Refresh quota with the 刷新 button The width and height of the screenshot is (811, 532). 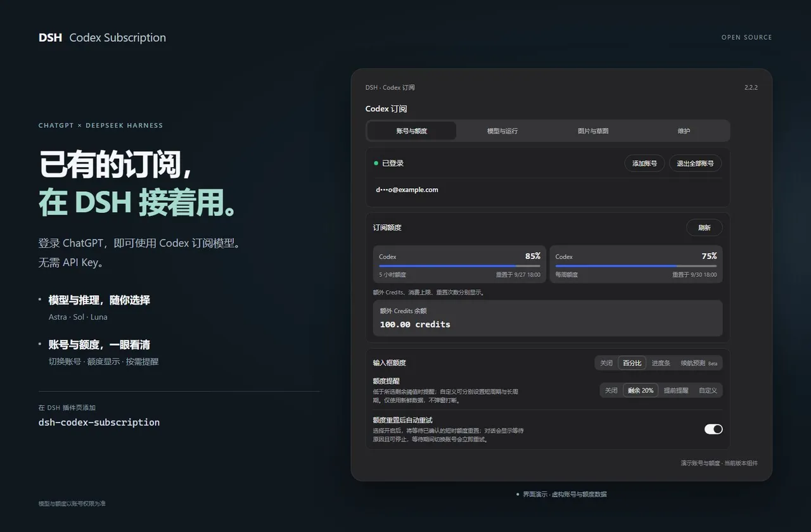(705, 228)
